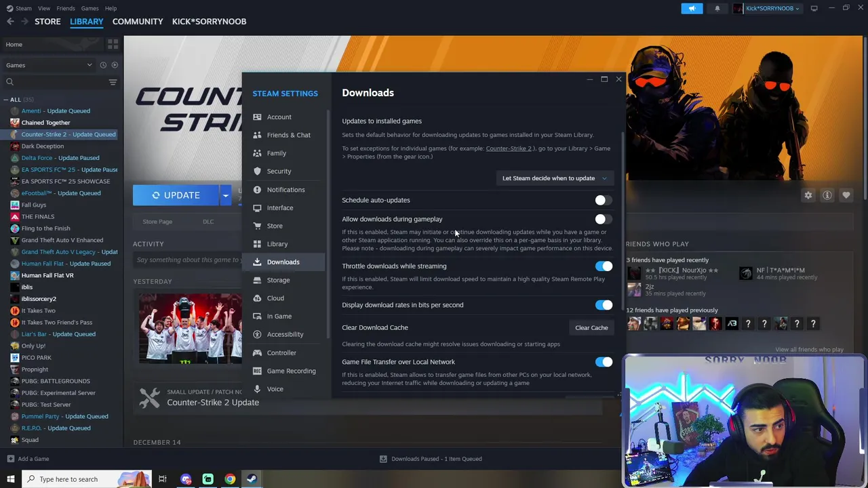This screenshot has height=488, width=868.
Task: Select the In Game settings icon
Action: click(257, 316)
